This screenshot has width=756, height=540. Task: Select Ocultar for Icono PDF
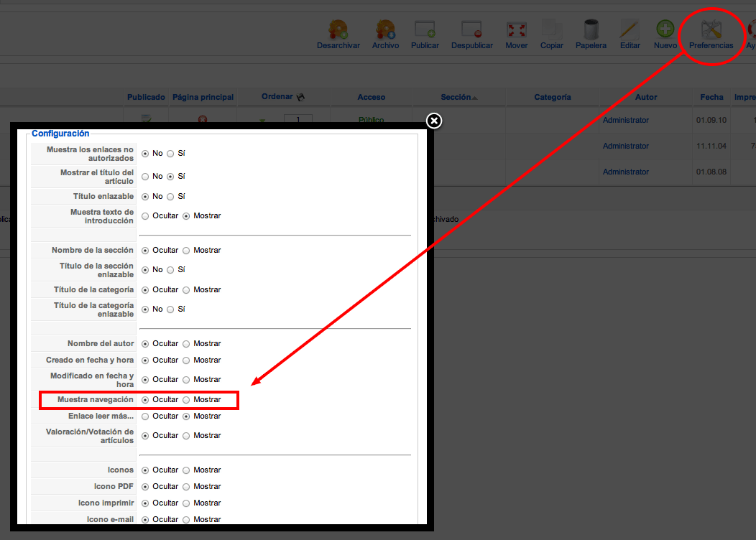click(145, 487)
